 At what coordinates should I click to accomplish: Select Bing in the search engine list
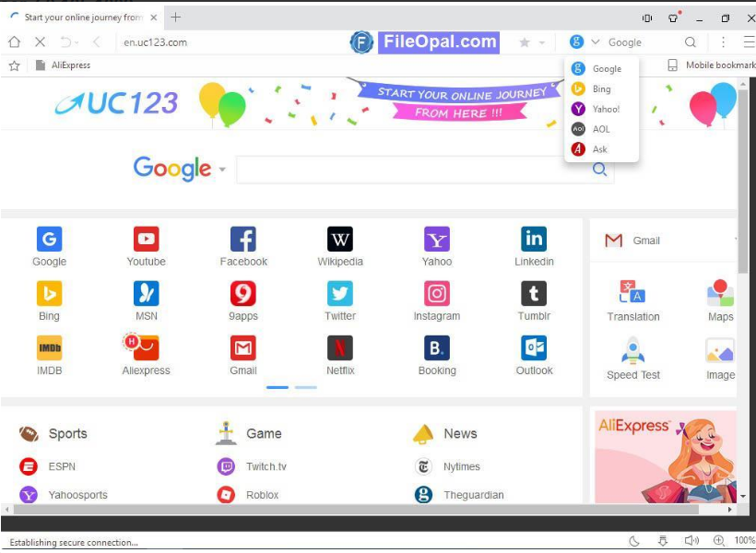[601, 88]
